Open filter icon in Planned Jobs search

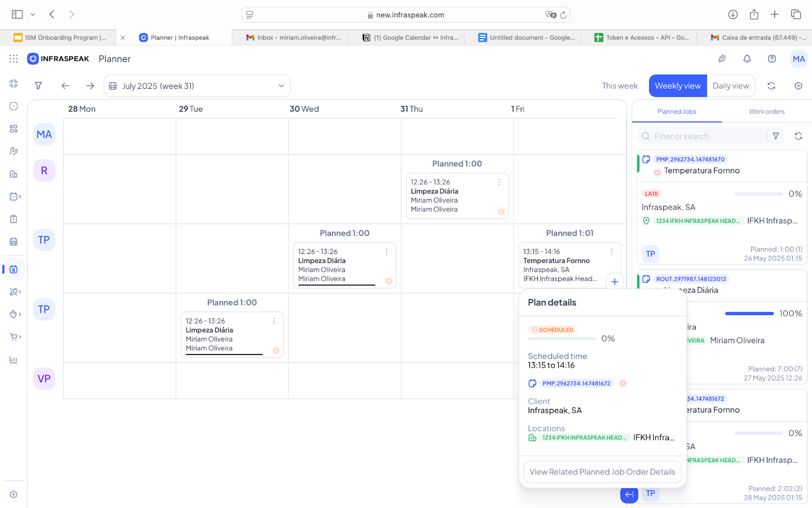click(x=776, y=136)
